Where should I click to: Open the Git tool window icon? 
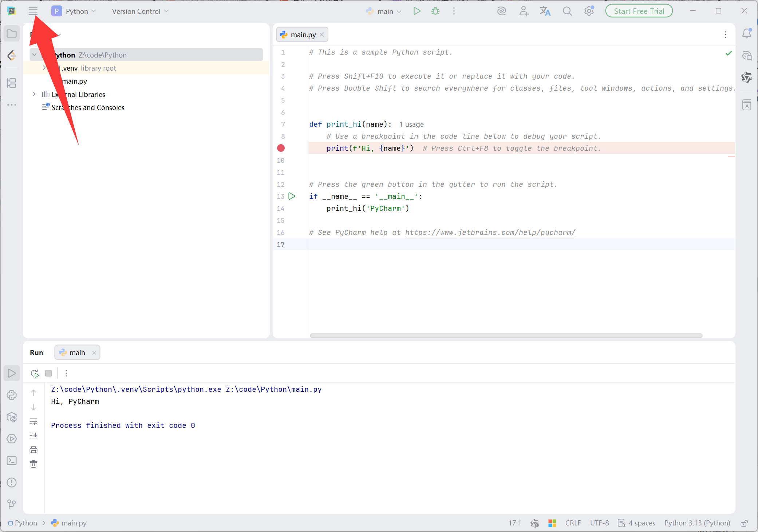12,504
